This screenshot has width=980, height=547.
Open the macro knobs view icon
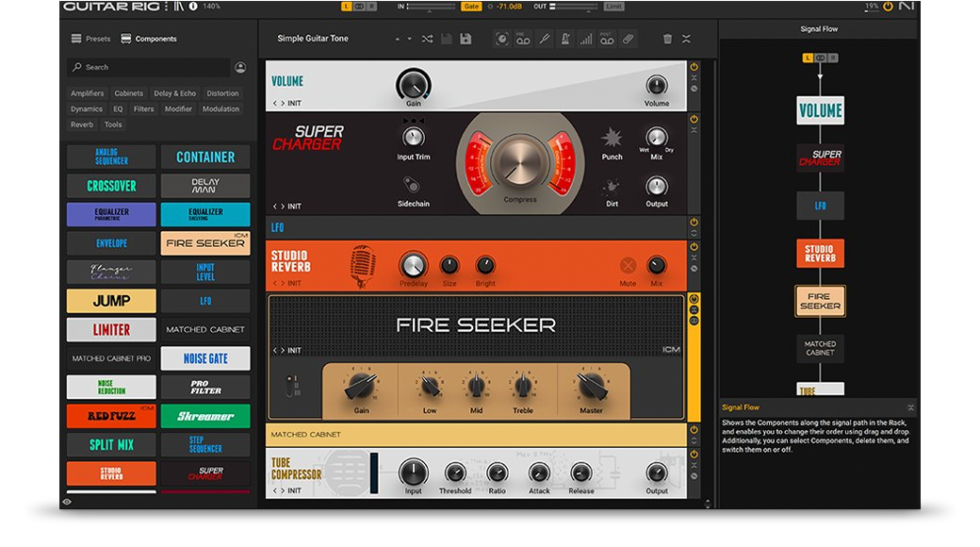click(502, 39)
